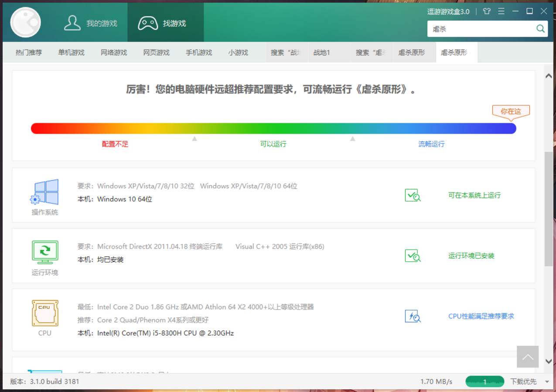Click the 1.70 MB/s download speed

[x=437, y=382]
